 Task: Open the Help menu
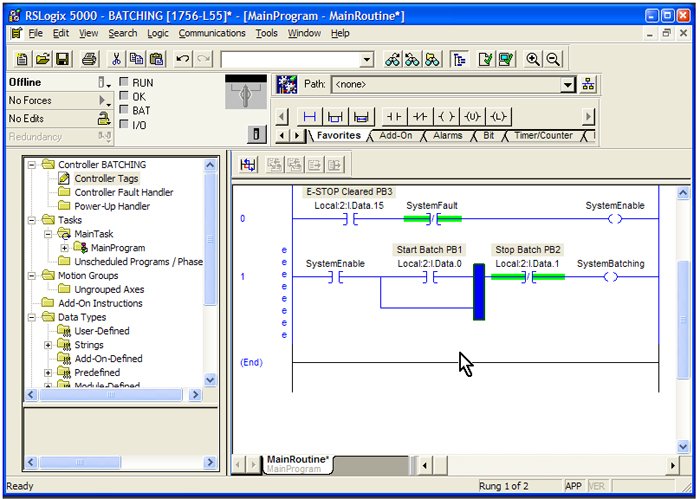[340, 33]
